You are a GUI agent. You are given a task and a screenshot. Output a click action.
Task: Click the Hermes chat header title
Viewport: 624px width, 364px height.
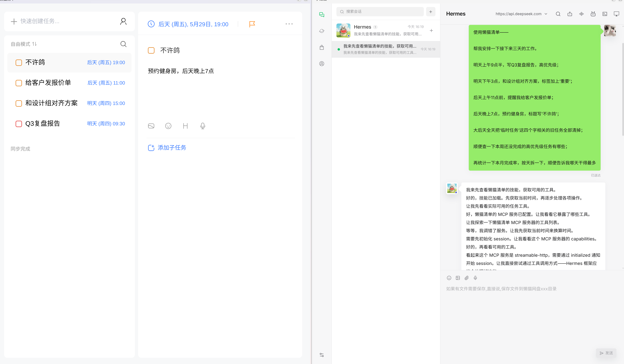[x=456, y=14]
